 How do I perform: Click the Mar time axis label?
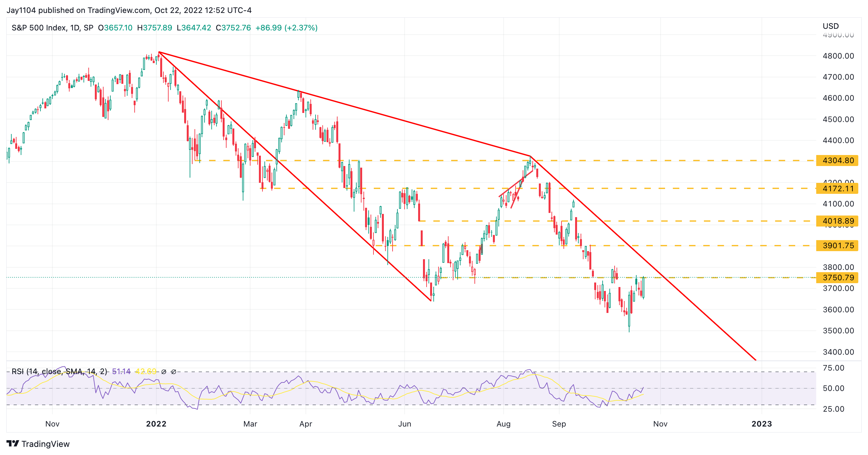pos(250,424)
